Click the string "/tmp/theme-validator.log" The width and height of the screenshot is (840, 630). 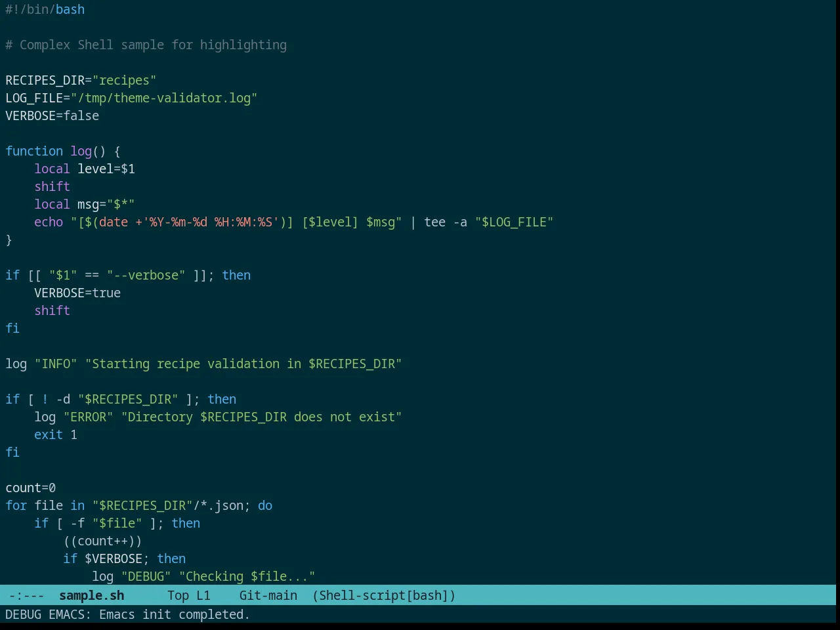(164, 98)
